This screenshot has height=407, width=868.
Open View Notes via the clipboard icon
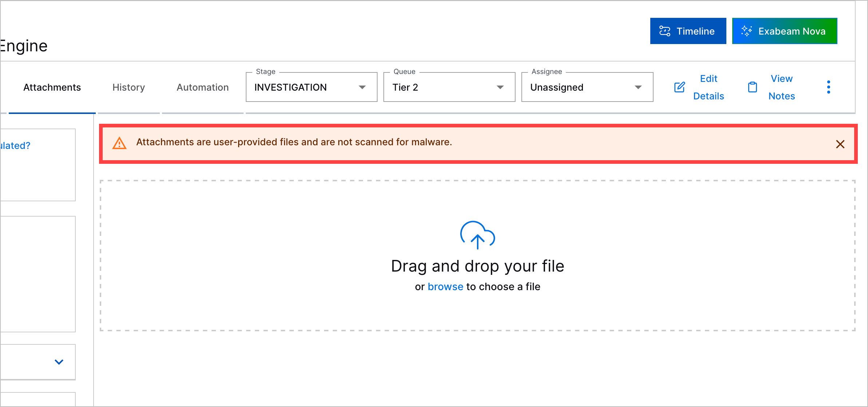[x=752, y=87]
